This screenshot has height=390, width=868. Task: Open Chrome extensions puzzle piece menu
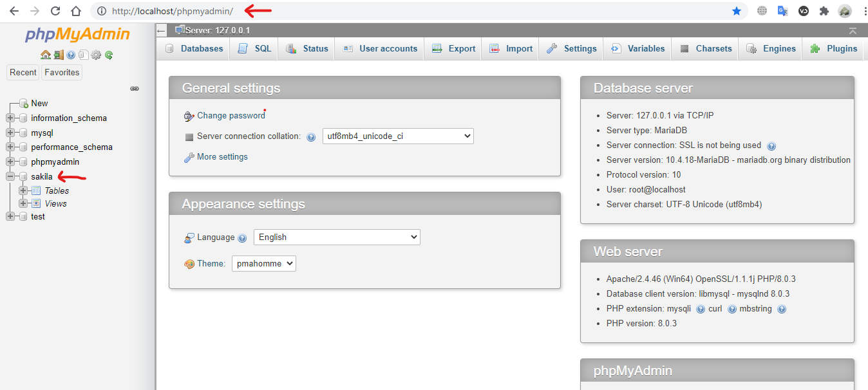[x=824, y=11]
